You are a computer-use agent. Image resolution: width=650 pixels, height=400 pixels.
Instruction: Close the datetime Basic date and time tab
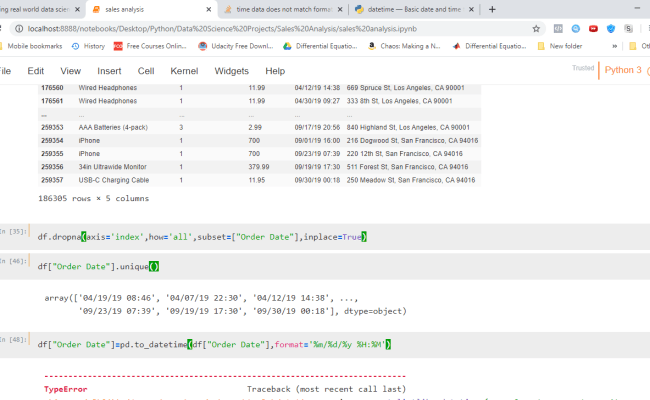click(471, 9)
